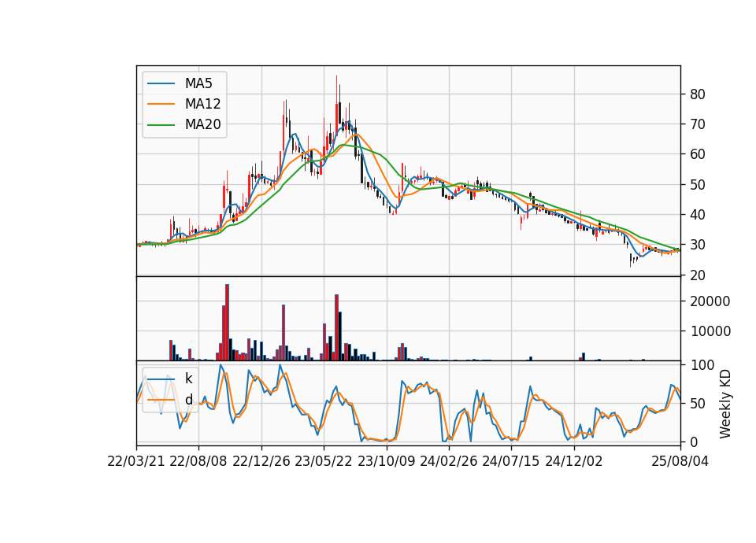Click the blue MA5 legend line sample

(x=161, y=83)
